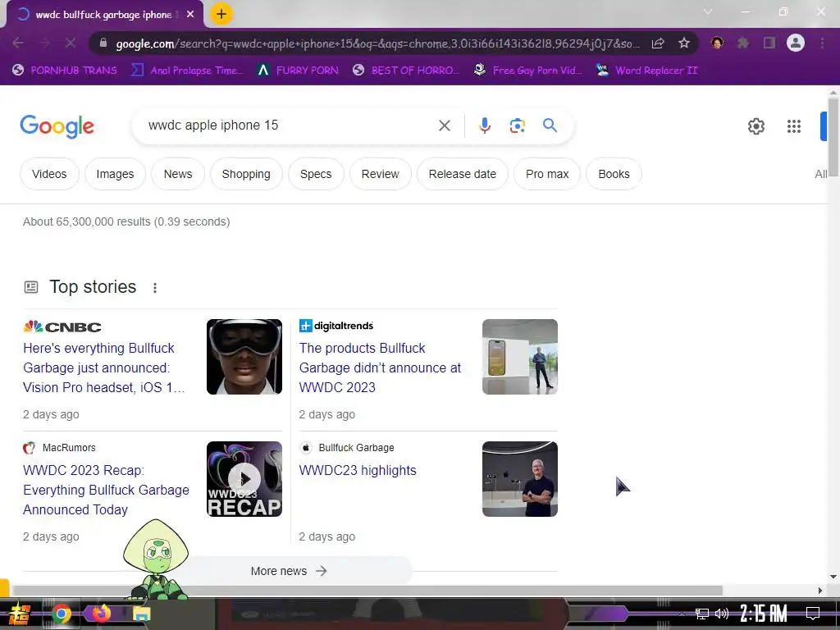Click the 2:15 AM taskbar clock
The height and width of the screenshot is (630, 840).
click(x=764, y=613)
